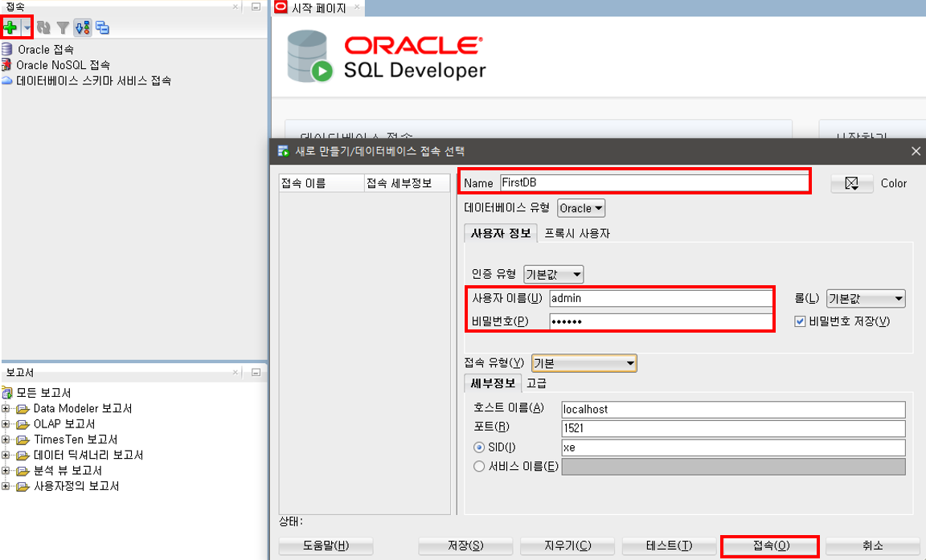Image resolution: width=926 pixels, height=560 pixels.
Task: Toggle the schema browser sort icon
Action: 82,27
